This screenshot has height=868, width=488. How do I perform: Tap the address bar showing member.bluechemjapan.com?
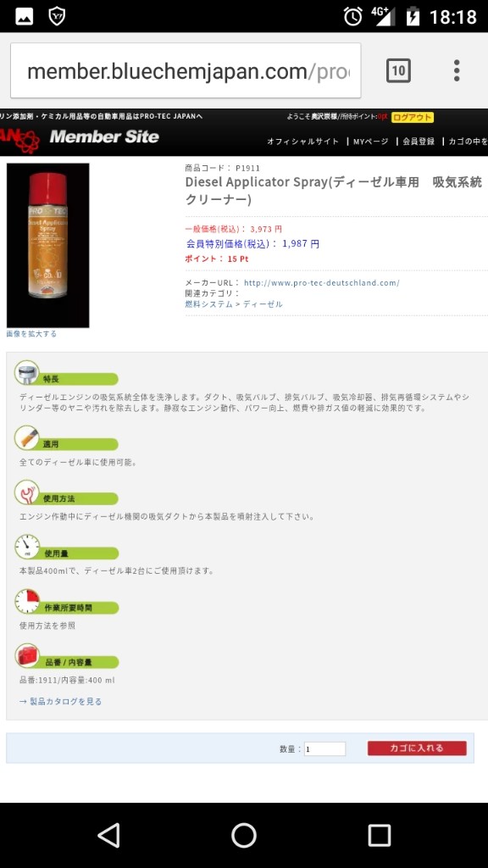click(x=186, y=71)
